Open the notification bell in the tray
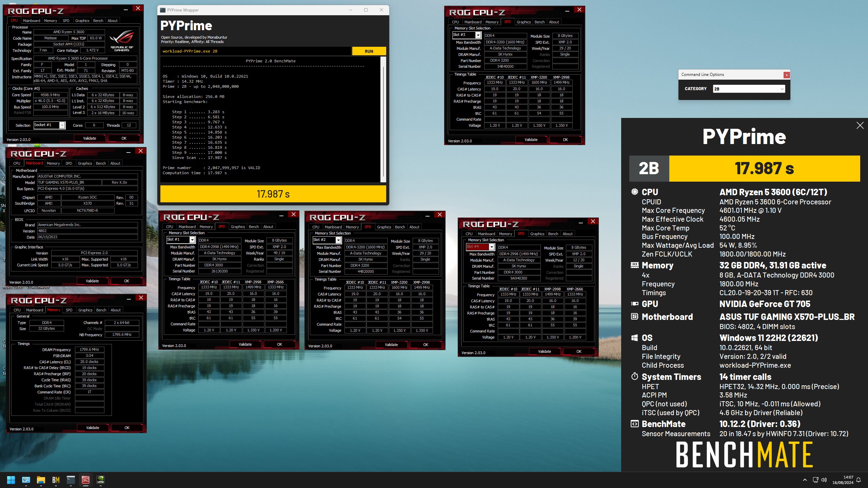Image resolution: width=868 pixels, height=488 pixels. tap(859, 480)
